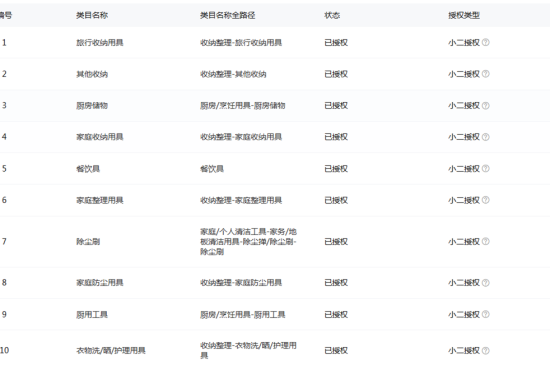Click path 收纳整理-衣物洗/晒/护理用具
The width and height of the screenshot is (550, 365).
pyautogui.click(x=248, y=350)
